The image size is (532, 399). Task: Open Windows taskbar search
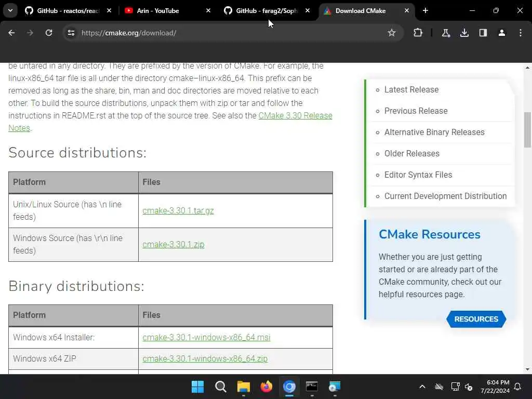(220, 387)
